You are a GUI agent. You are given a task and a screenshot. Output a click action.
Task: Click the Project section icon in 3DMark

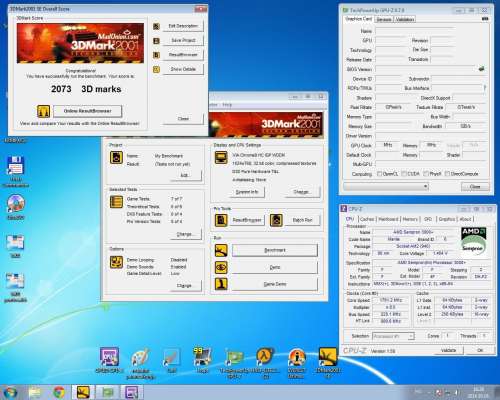click(x=116, y=157)
